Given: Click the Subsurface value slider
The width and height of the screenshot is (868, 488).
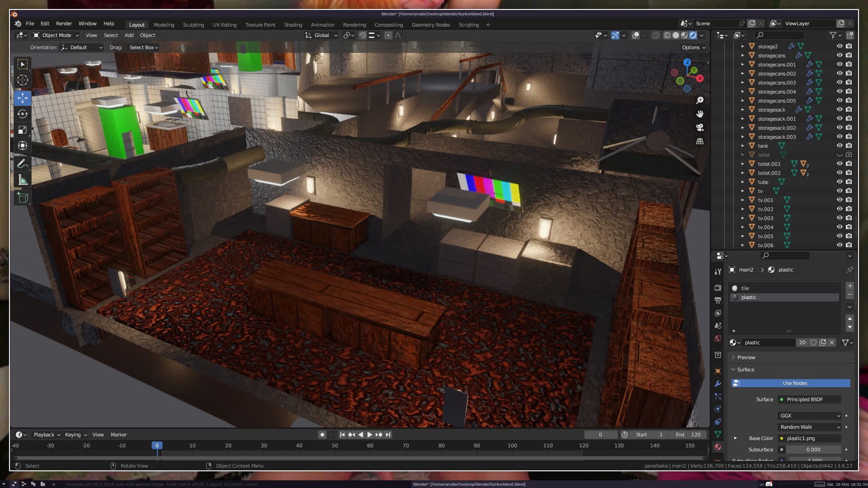Looking at the screenshot, I should (813, 450).
